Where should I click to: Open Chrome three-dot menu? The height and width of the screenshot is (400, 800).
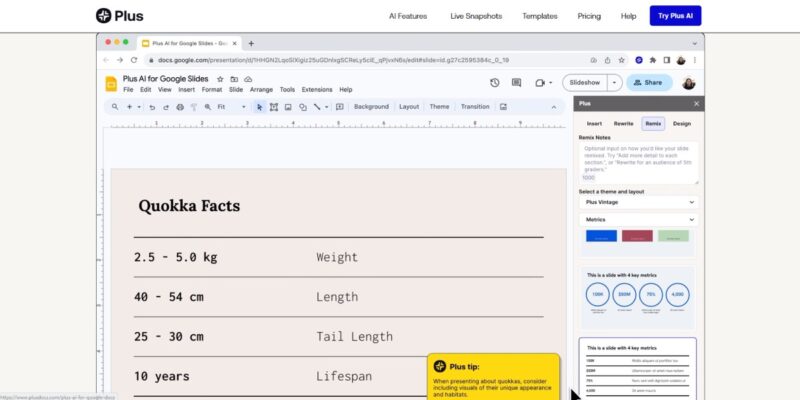click(x=694, y=60)
